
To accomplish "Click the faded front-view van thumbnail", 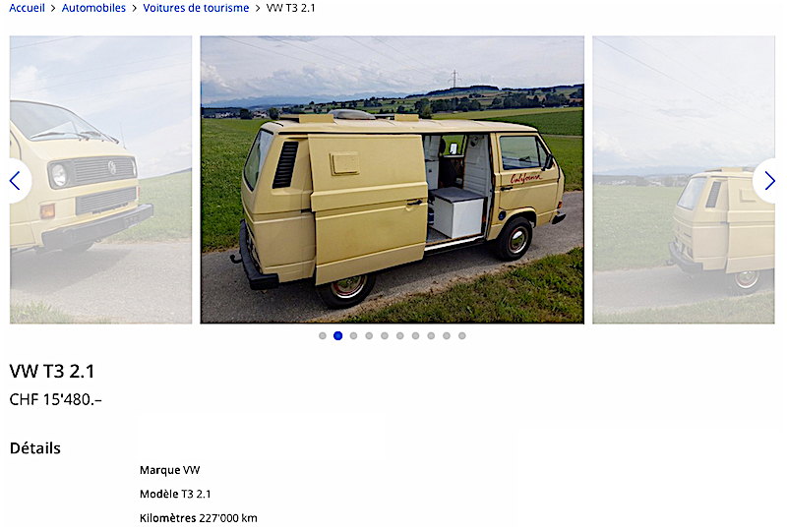I will point(101,180).
